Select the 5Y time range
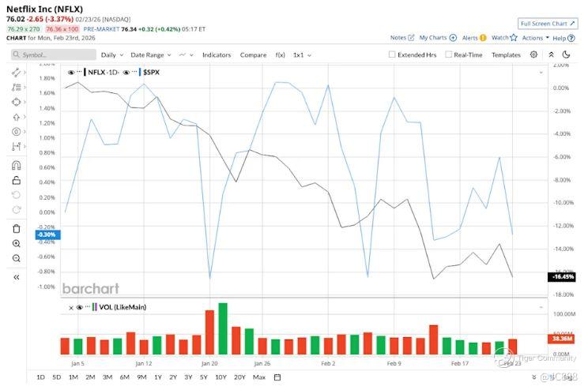This screenshot has width=588, height=390. (x=204, y=377)
